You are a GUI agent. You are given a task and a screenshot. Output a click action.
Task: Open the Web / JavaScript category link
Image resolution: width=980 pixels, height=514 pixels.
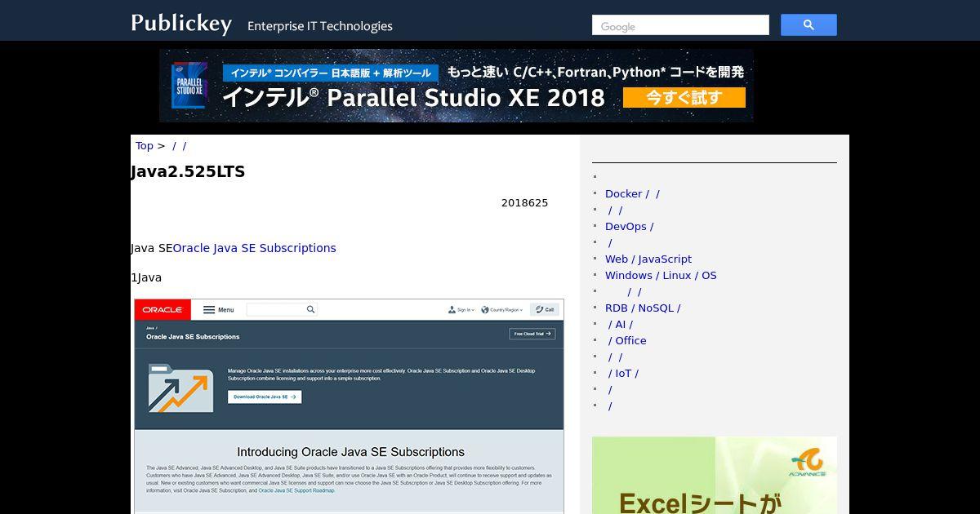[x=648, y=259]
